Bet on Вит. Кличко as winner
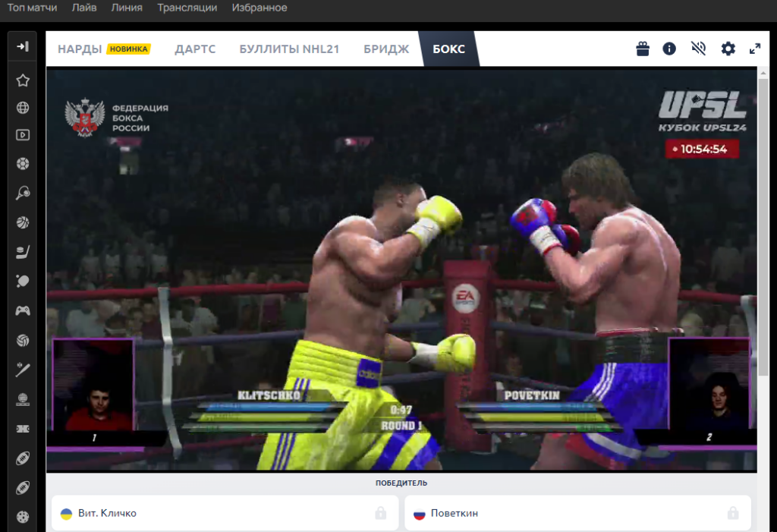 click(x=225, y=513)
